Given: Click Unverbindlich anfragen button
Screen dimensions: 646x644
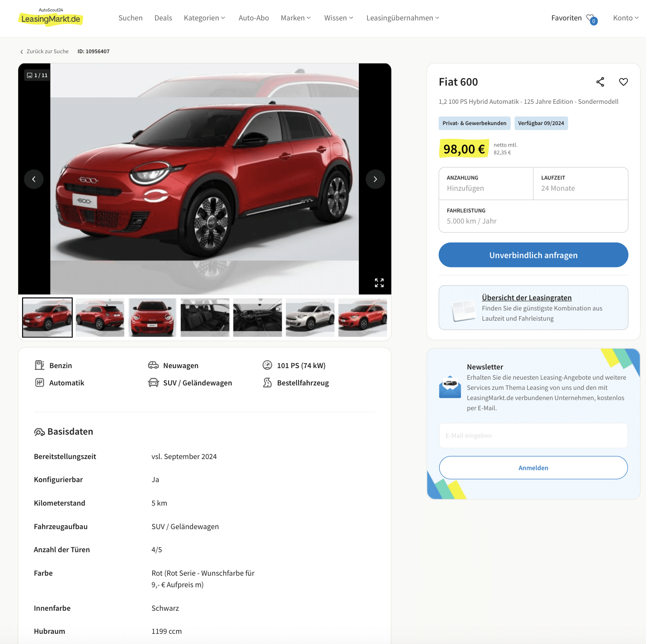Looking at the screenshot, I should (x=533, y=255).
